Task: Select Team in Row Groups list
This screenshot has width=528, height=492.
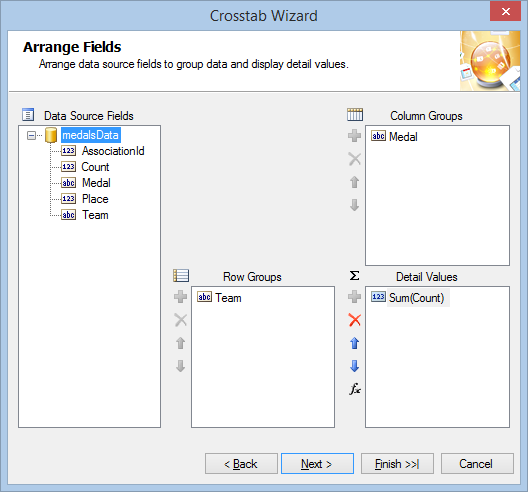Action: [228, 298]
